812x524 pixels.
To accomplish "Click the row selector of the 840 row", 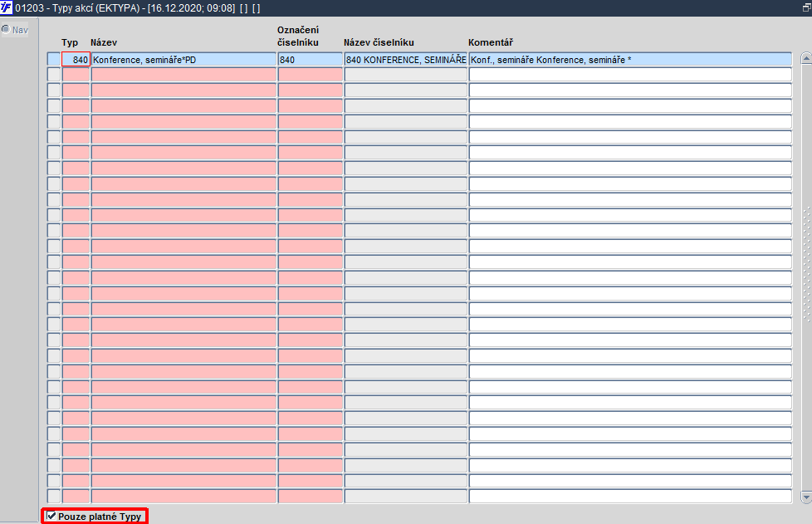I will coord(54,60).
